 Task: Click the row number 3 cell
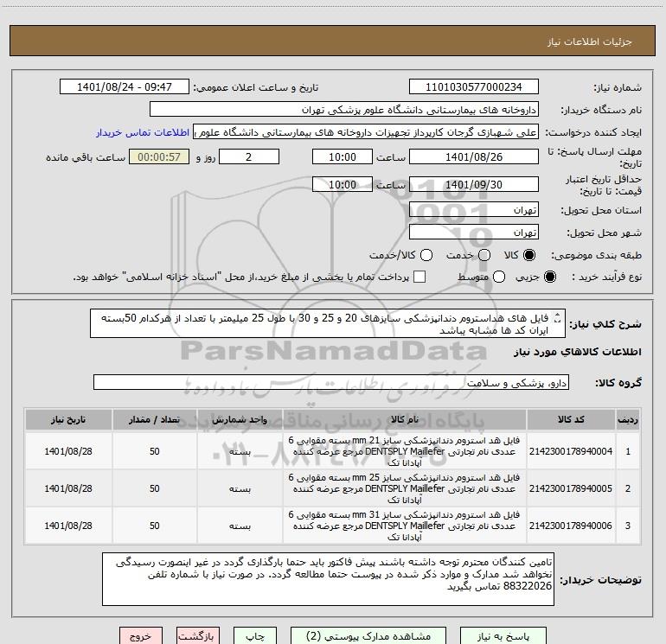point(628,526)
